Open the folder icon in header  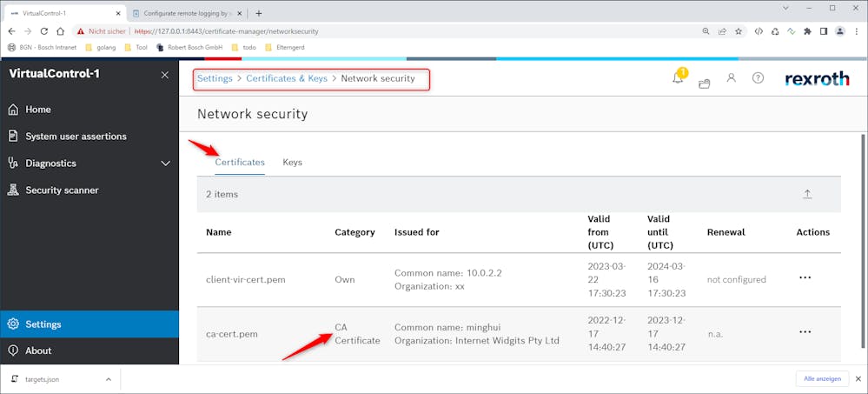[704, 83]
